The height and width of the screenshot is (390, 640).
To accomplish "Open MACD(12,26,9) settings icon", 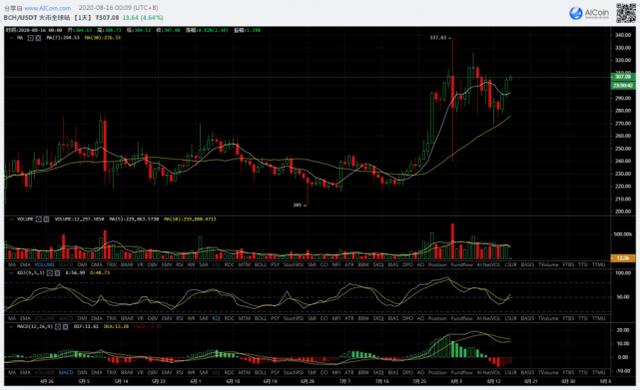I will [58, 326].
